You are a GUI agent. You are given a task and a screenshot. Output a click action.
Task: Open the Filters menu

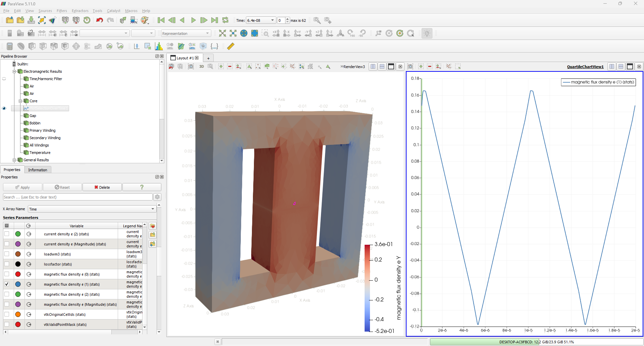pyautogui.click(x=61, y=11)
